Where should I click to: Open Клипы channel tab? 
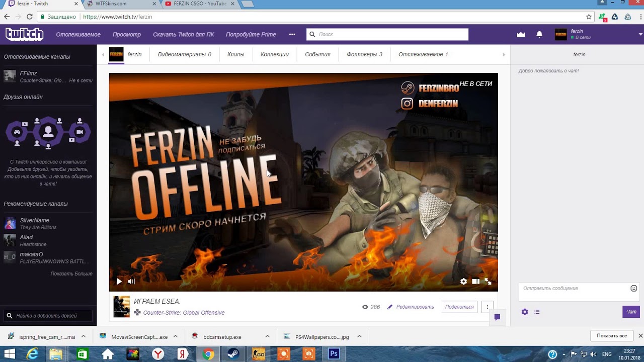235,54
